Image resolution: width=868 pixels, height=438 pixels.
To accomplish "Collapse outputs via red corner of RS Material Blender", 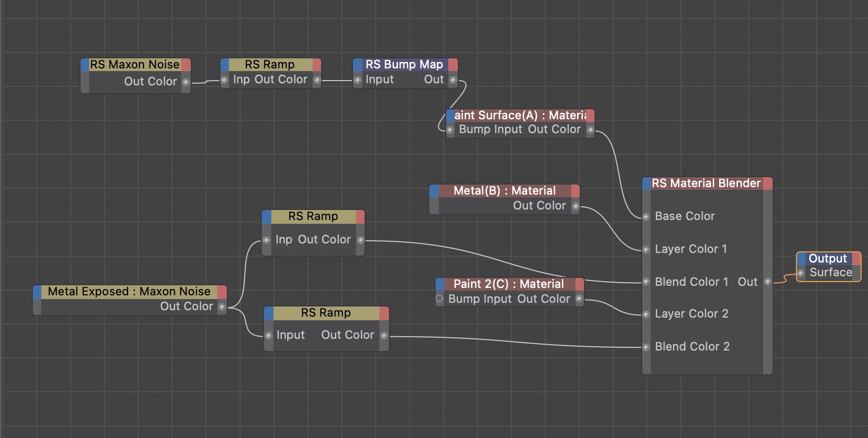I will [767, 183].
